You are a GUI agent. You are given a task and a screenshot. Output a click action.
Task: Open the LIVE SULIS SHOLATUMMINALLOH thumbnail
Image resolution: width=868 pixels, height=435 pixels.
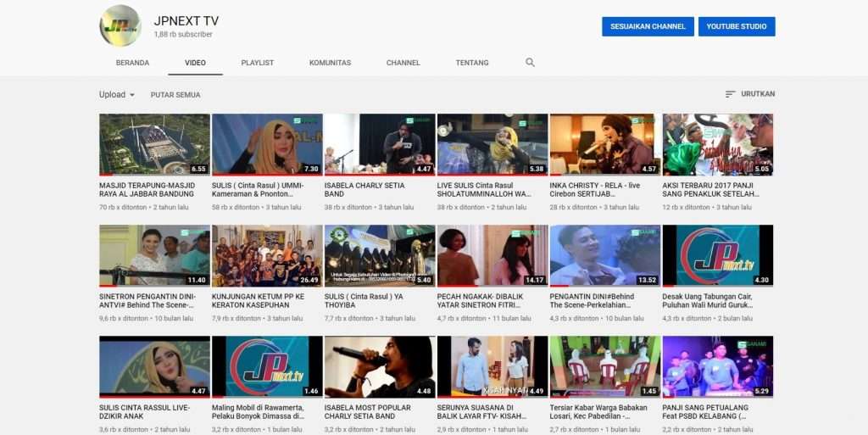pyautogui.click(x=492, y=145)
